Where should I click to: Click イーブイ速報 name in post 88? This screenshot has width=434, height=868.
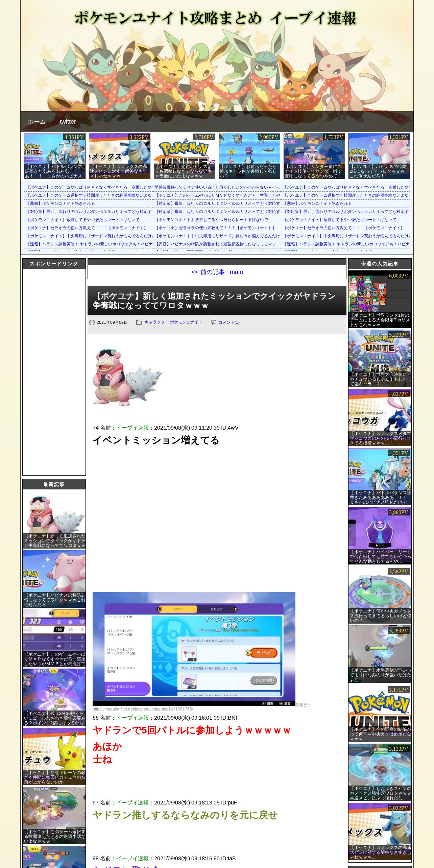click(x=132, y=718)
